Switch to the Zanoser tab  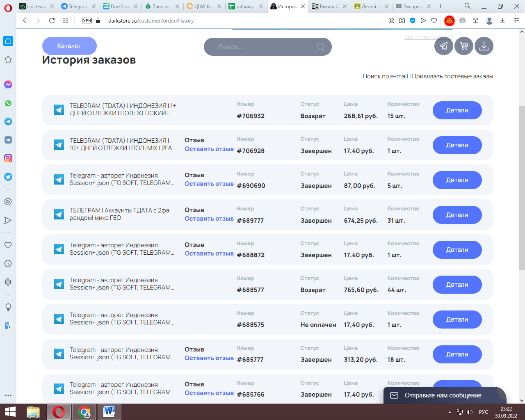point(162,6)
